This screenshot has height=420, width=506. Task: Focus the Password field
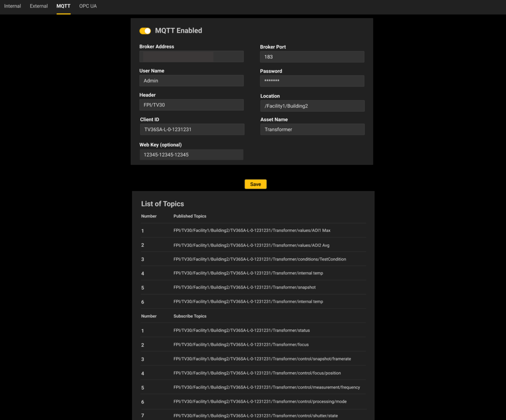tap(312, 81)
